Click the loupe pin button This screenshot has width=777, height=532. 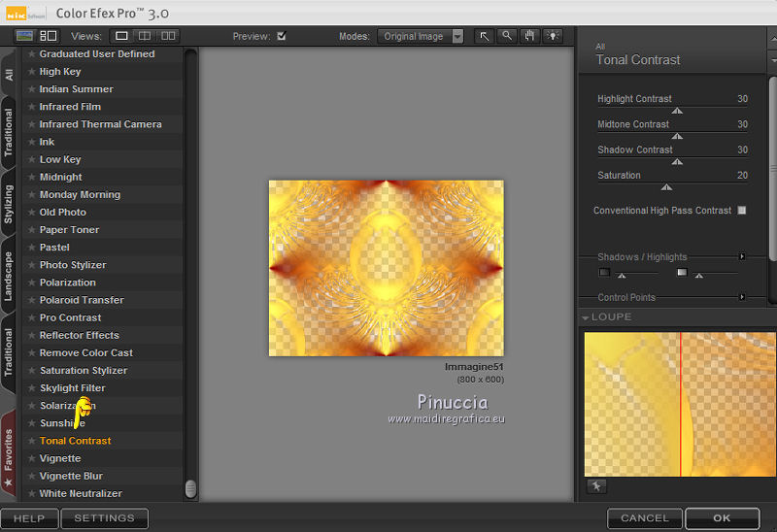(x=594, y=485)
